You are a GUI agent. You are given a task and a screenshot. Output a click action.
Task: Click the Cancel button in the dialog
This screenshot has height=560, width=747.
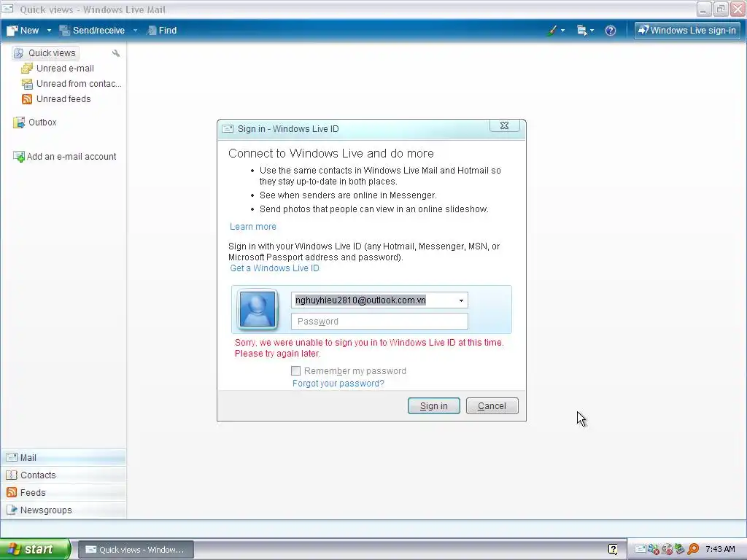click(492, 406)
